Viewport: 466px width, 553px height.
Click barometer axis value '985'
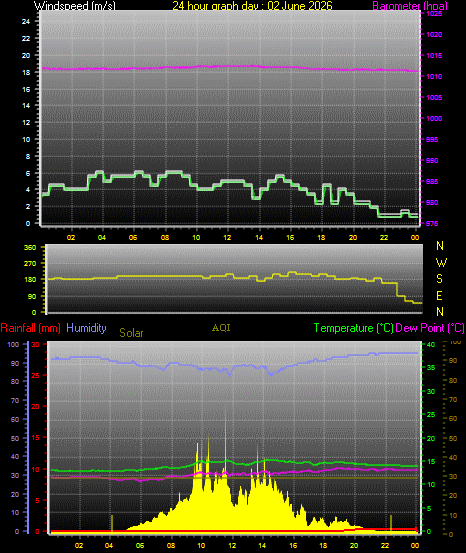(x=432, y=182)
